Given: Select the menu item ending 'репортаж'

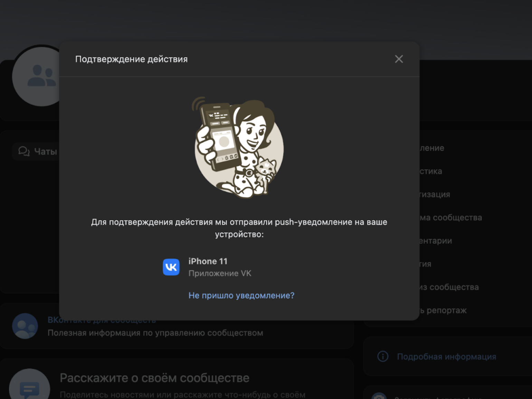Looking at the screenshot, I should (443, 310).
